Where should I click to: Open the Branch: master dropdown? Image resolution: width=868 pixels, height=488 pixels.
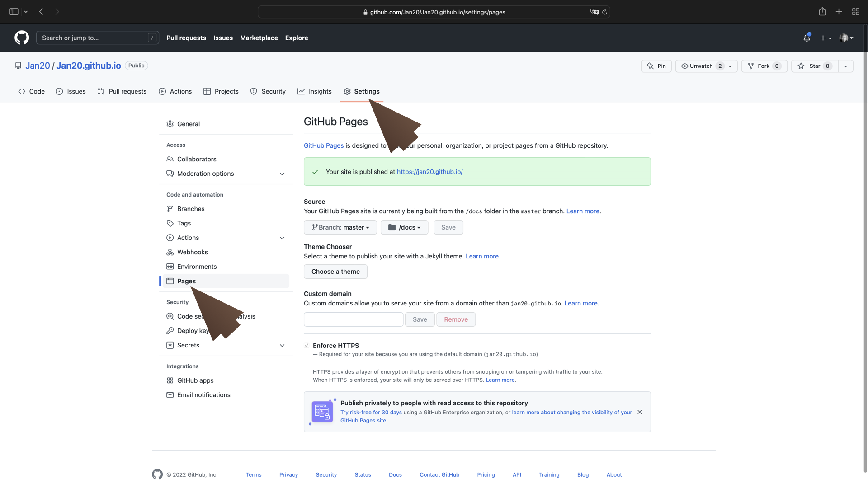[340, 227]
